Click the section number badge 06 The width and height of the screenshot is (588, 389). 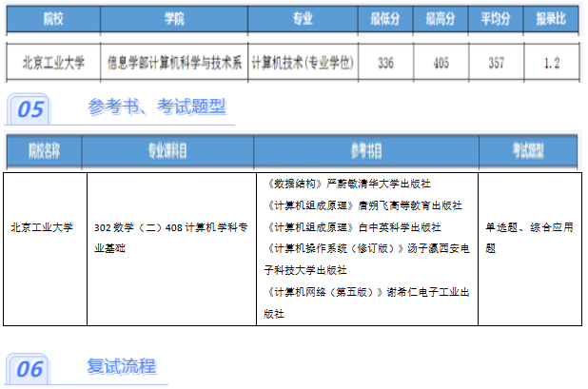pyautogui.click(x=29, y=369)
